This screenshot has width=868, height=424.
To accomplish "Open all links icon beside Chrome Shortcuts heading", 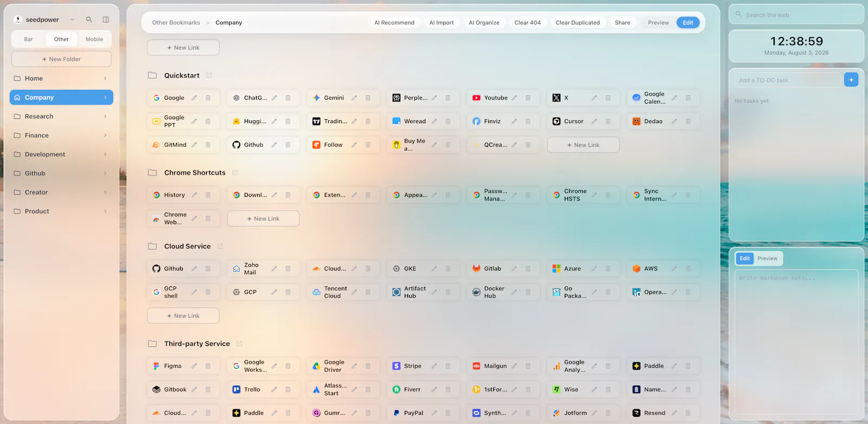I will tap(235, 173).
